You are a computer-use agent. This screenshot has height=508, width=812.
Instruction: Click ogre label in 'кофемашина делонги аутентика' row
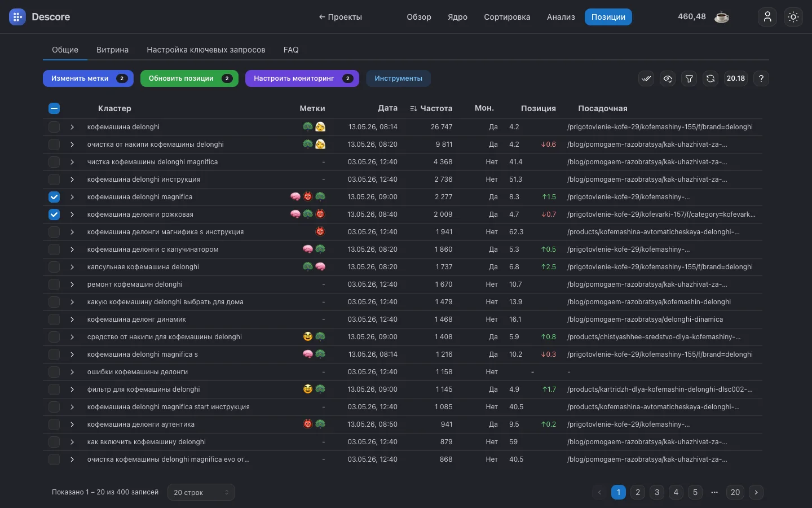pyautogui.click(x=308, y=424)
